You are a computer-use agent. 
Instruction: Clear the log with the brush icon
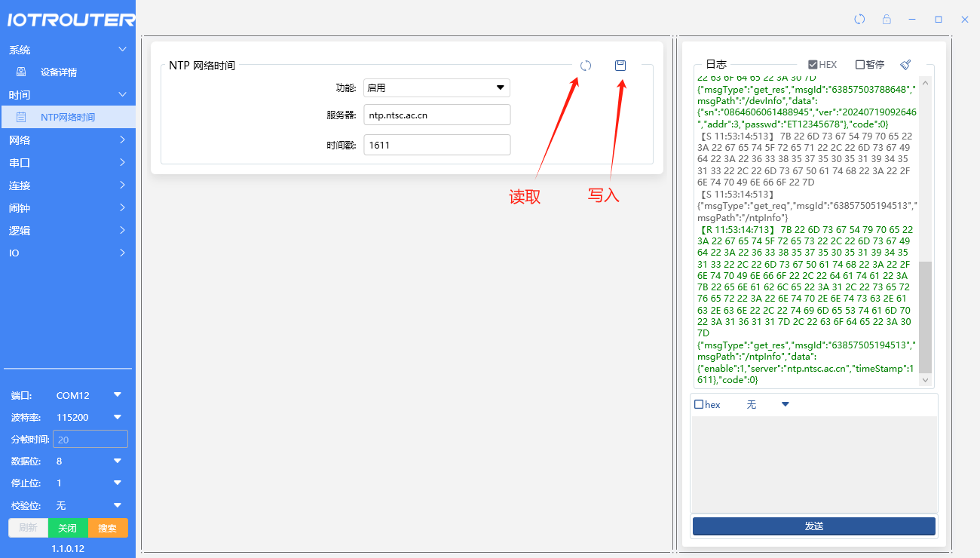click(905, 65)
